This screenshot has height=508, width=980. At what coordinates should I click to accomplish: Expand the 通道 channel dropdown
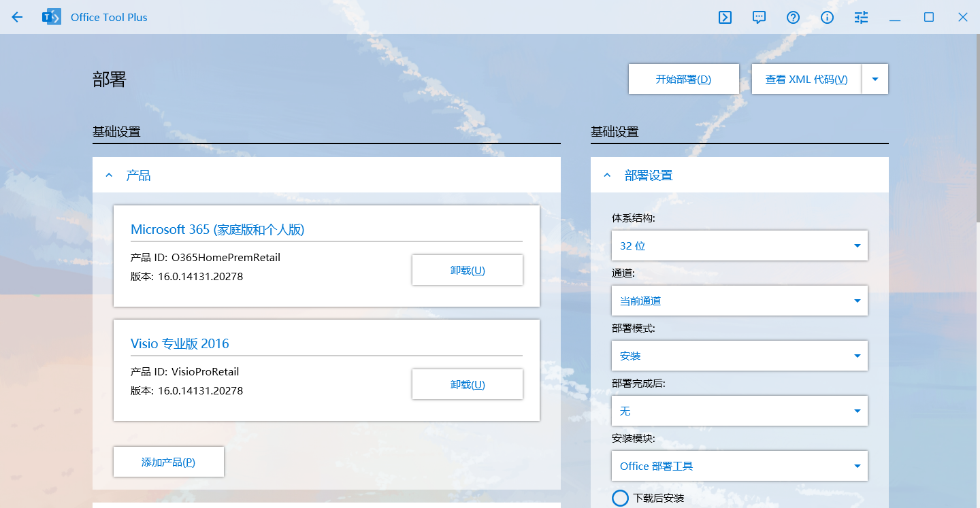[x=740, y=301]
